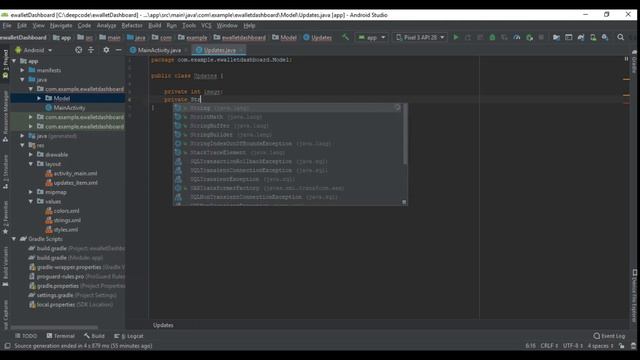Sync project with Gradle files elephant icon
Screen dimensions: 640x360
click(x=581, y=37)
